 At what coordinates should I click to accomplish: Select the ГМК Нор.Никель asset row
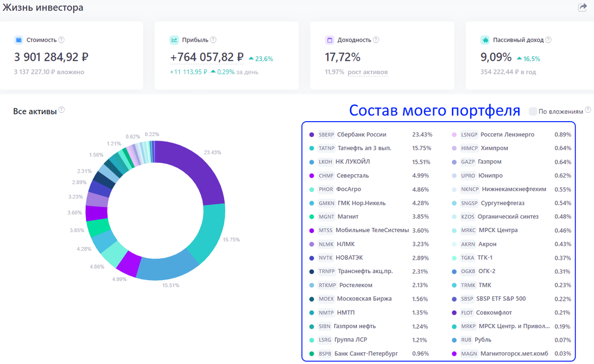pos(370,203)
